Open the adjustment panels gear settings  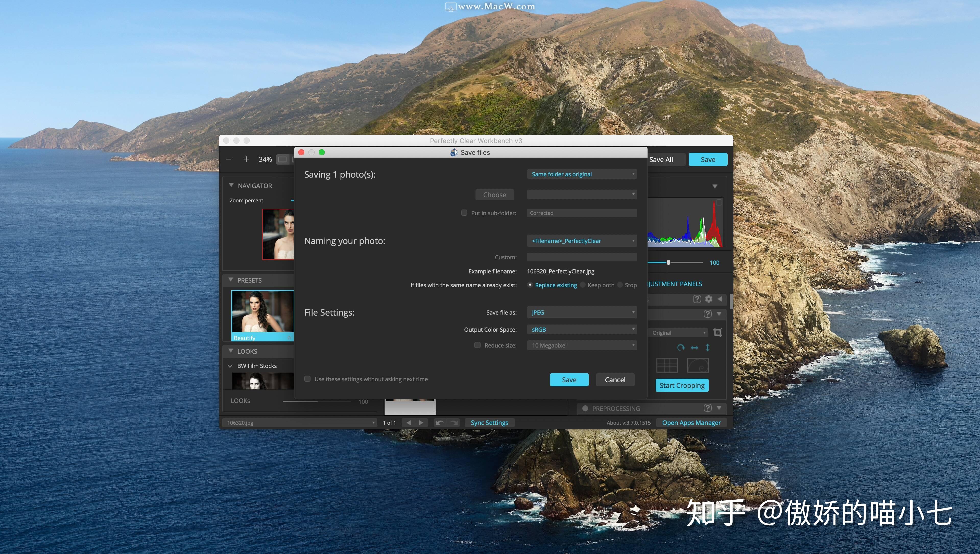pyautogui.click(x=708, y=299)
